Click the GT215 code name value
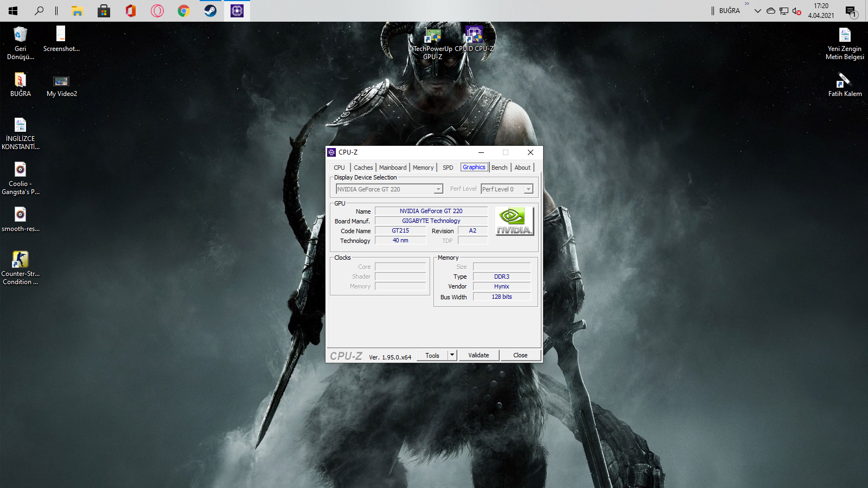 pyautogui.click(x=400, y=230)
